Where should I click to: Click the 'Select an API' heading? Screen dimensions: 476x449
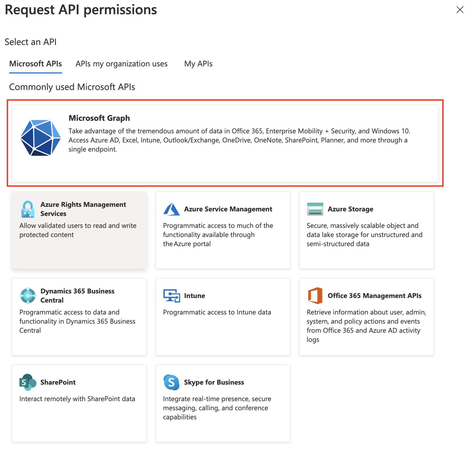[x=30, y=42]
